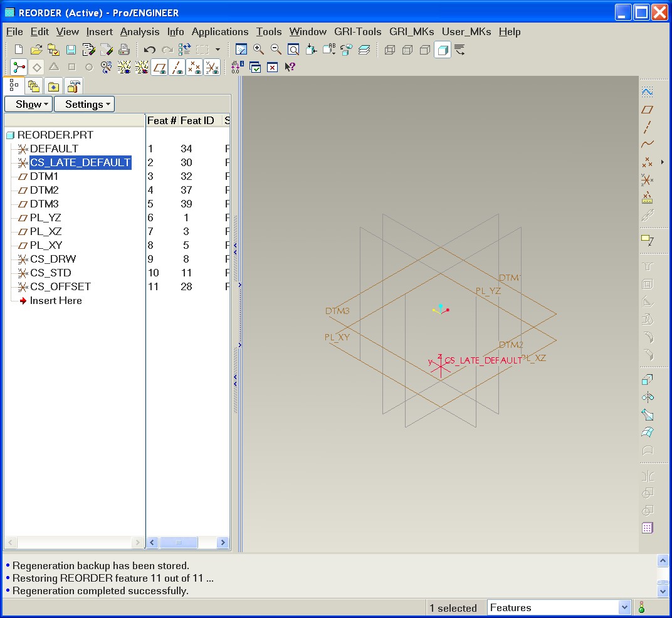Select CS_OFFSET in the model tree
Viewport: 672px width, 618px height.
click(x=60, y=286)
